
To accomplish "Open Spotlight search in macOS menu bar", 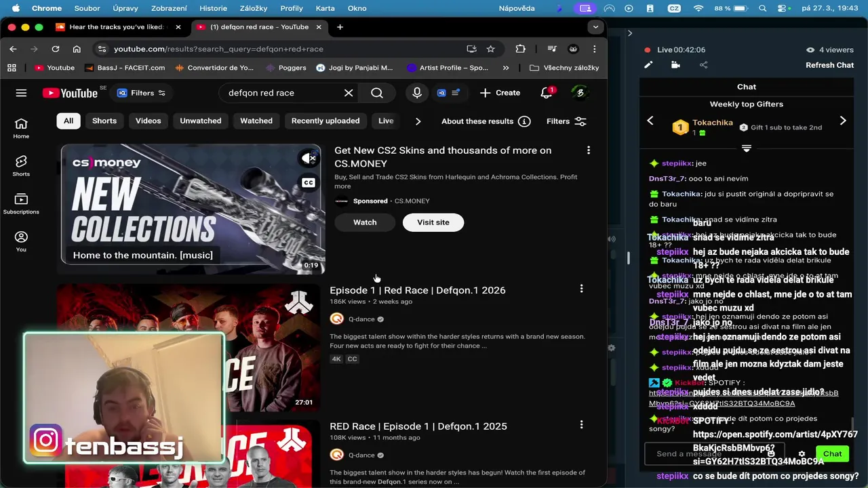I will pos(763,8).
